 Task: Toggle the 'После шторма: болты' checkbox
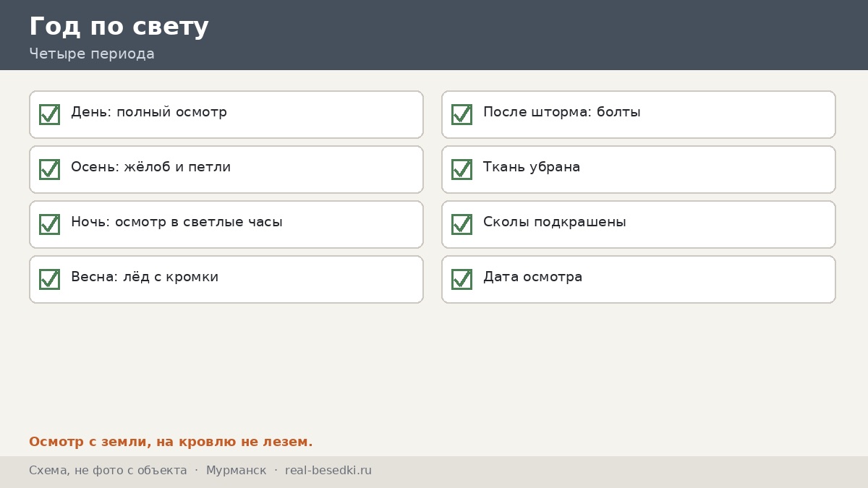pos(461,114)
